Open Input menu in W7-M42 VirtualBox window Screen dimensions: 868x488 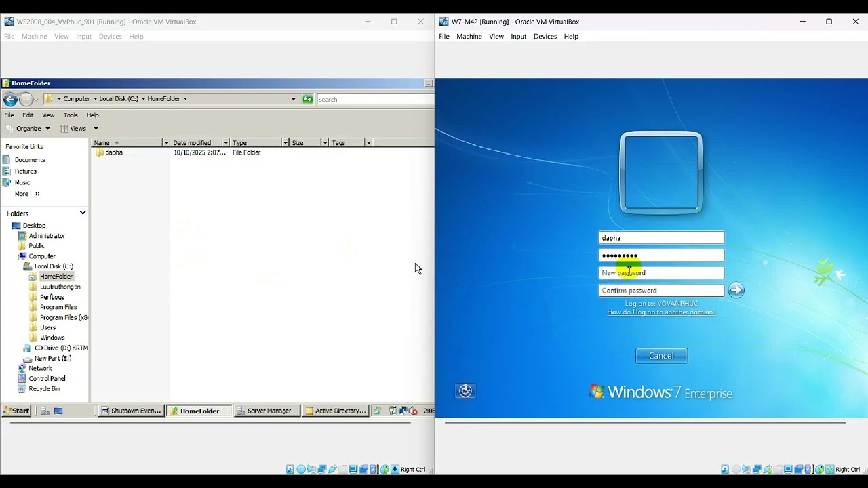tap(519, 37)
